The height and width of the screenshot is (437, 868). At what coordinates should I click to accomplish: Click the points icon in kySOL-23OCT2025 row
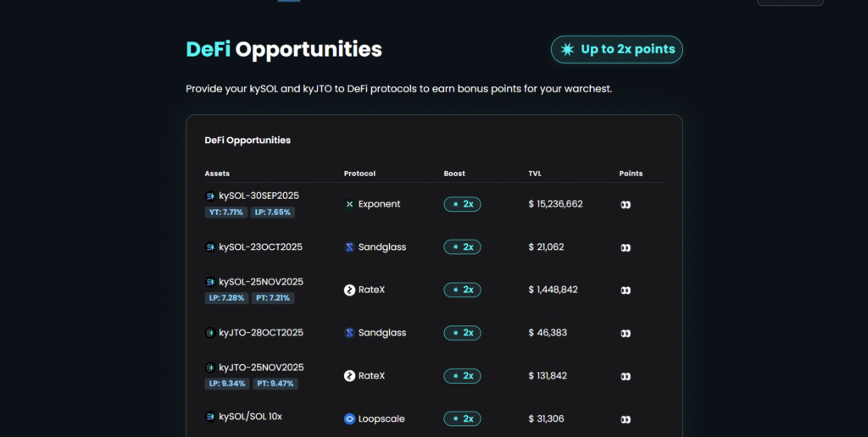click(x=626, y=248)
